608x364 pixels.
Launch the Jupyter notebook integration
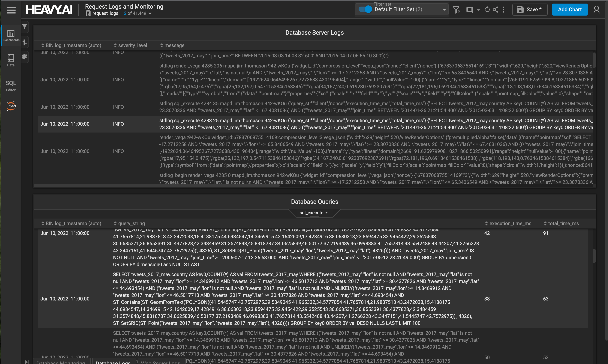pyautogui.click(x=11, y=106)
